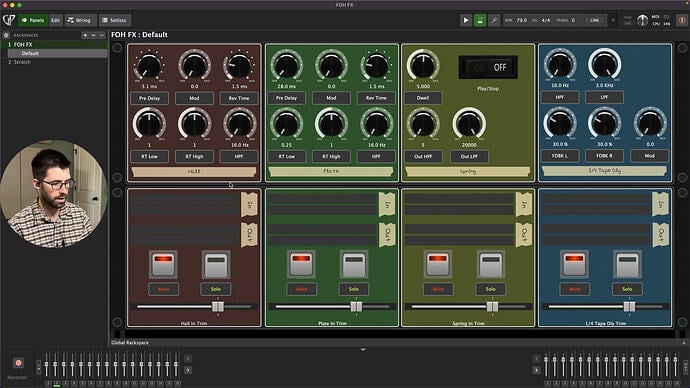Click the Tape Dly Solo label button
Image resolution: width=690 pixels, height=388 pixels.
point(627,289)
